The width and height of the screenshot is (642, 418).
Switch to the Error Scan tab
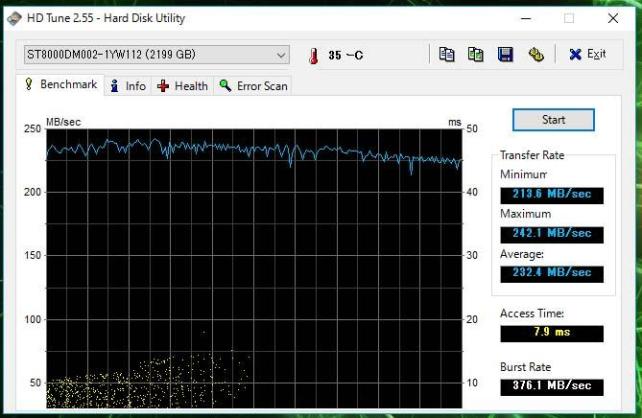[253, 86]
